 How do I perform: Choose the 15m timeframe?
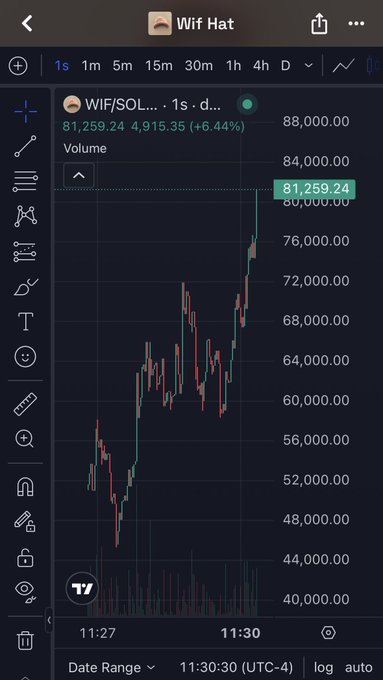click(158, 66)
